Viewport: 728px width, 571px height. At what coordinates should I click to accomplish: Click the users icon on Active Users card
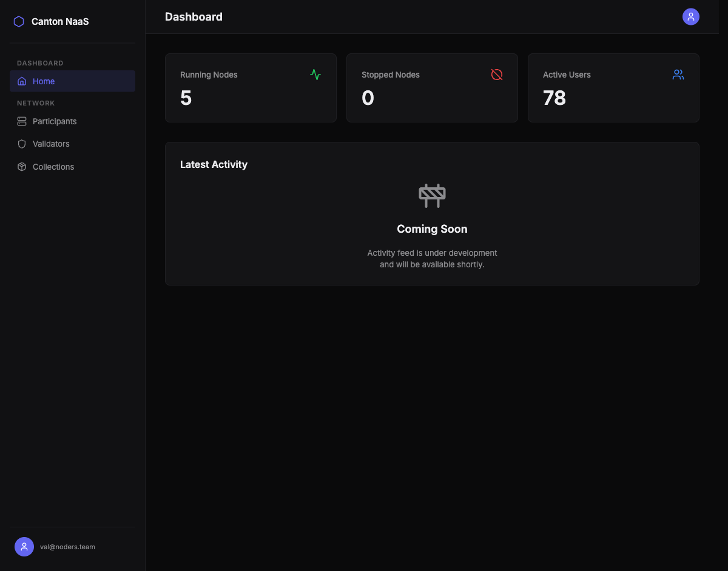point(678,75)
